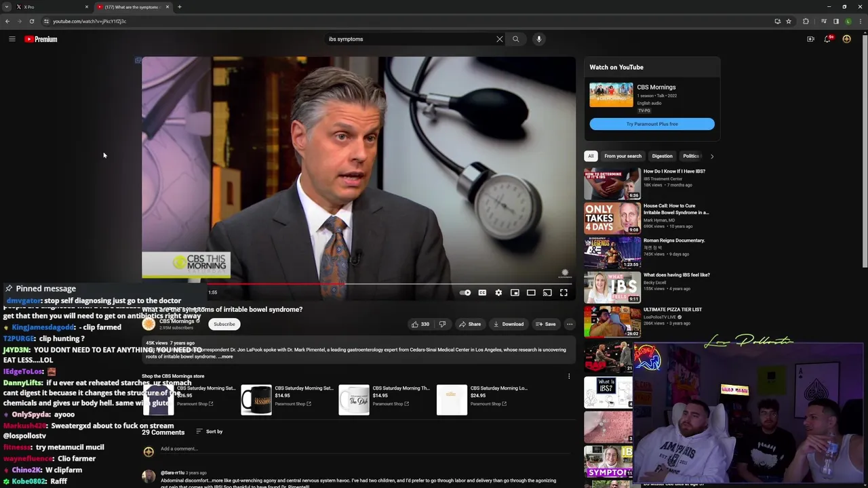Show more filter chips with arrow
The image size is (868, 488).
711,156
